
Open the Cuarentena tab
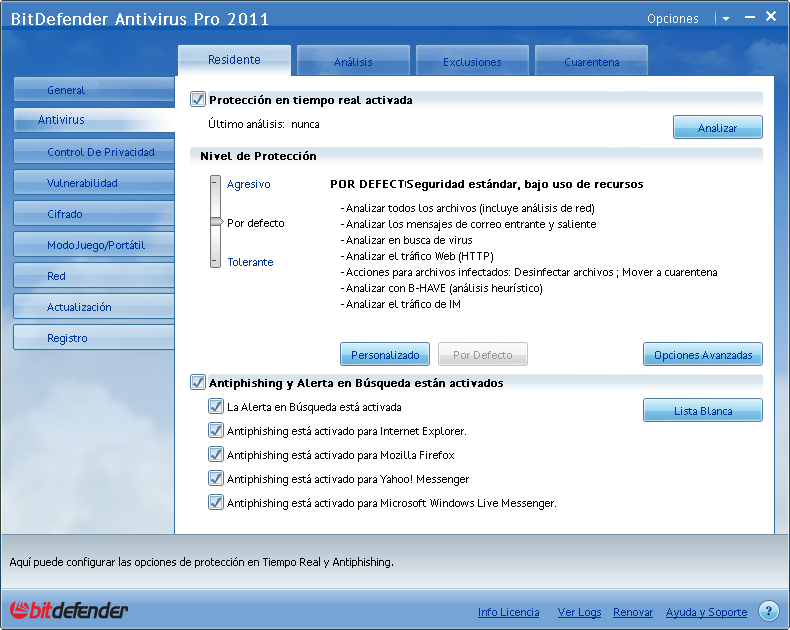coord(591,62)
